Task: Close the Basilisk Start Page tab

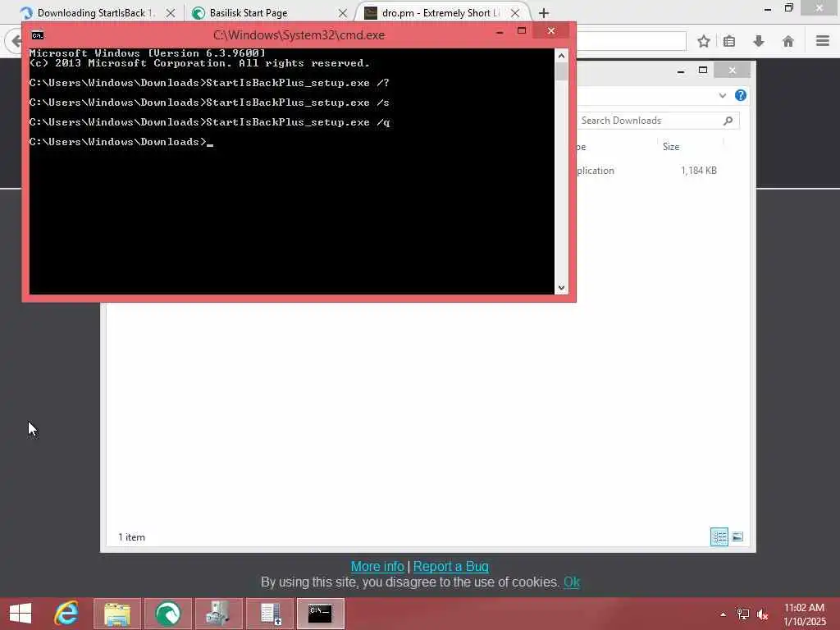Action: click(343, 13)
